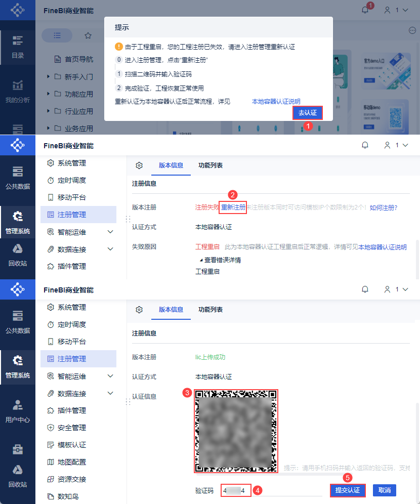Open the more options ellipsis icon
420x504 pixels.
coord(412,30)
